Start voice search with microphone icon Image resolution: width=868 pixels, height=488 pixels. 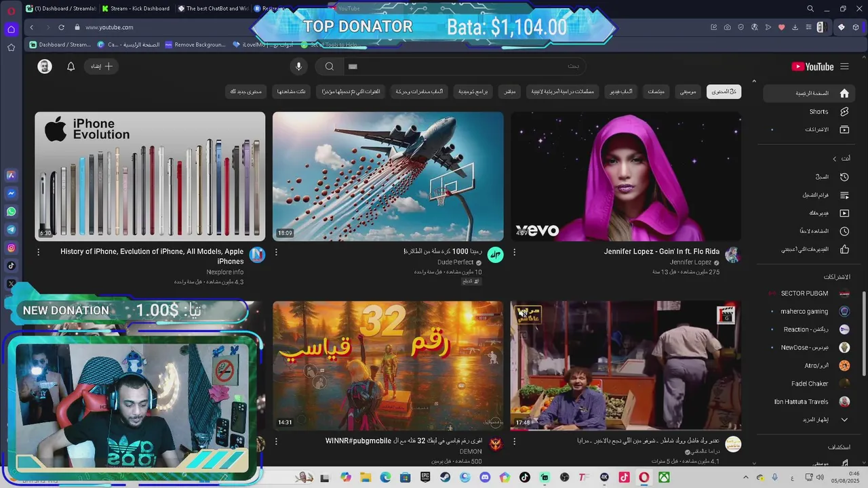(x=298, y=66)
